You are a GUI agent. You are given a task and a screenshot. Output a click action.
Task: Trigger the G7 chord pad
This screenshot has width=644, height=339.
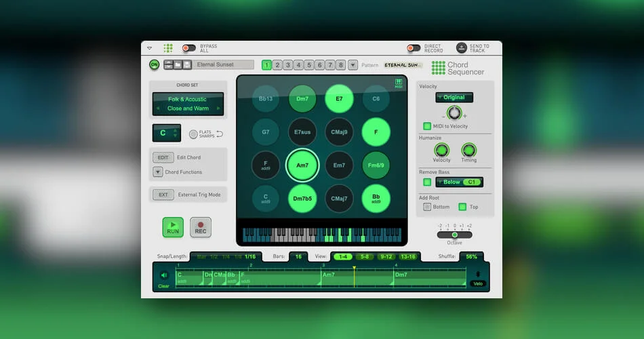pos(266,132)
